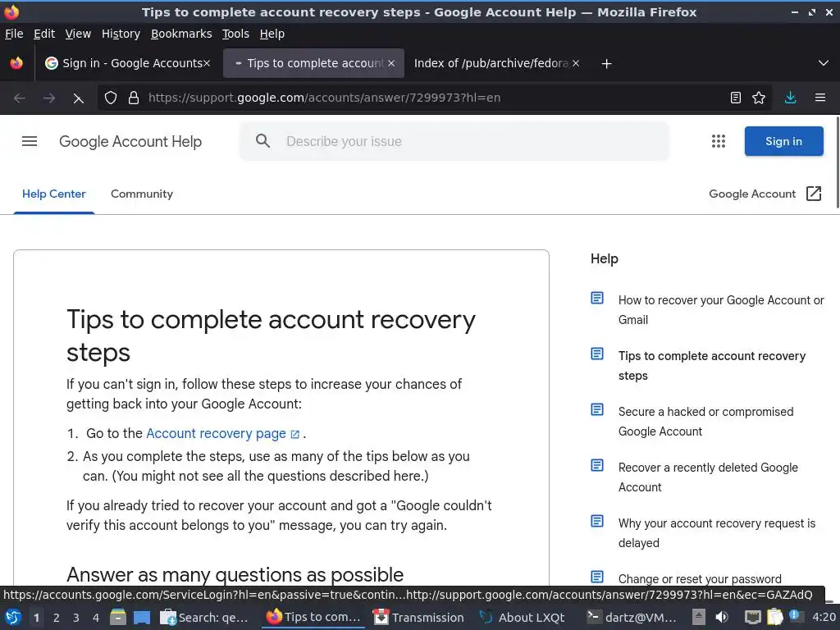The image size is (840, 630).
Task: Open a new tab with the plus button
Action: click(606, 64)
